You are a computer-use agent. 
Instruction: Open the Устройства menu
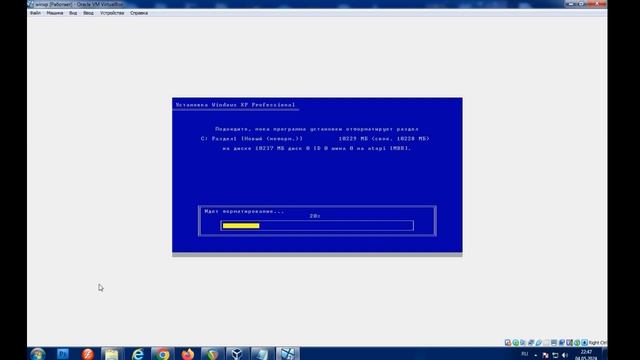112,13
